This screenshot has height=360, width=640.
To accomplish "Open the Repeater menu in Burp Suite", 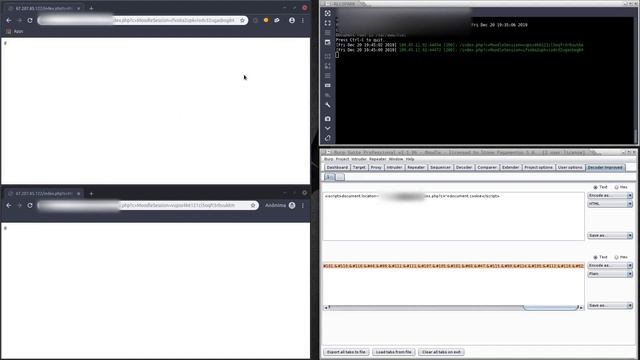I will [x=378, y=159].
